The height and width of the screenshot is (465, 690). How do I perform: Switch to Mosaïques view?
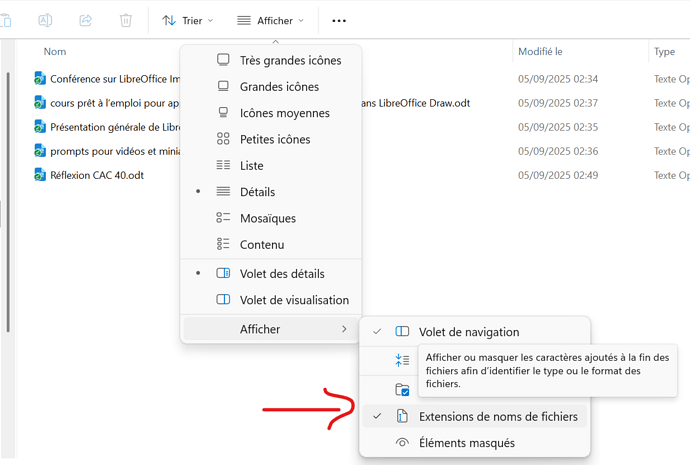pyautogui.click(x=267, y=218)
